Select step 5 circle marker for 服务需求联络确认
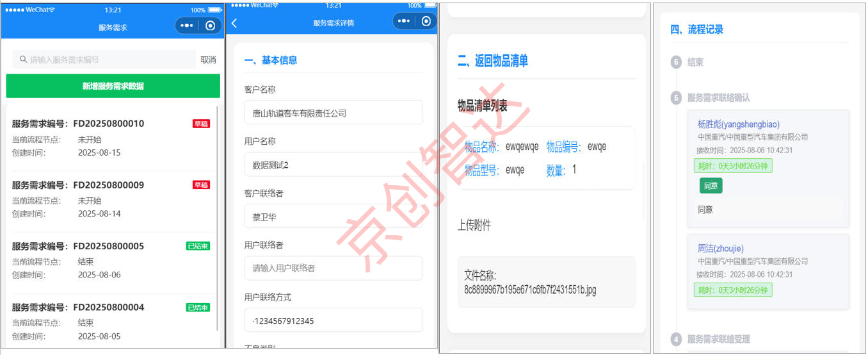868x355 pixels. click(x=676, y=98)
